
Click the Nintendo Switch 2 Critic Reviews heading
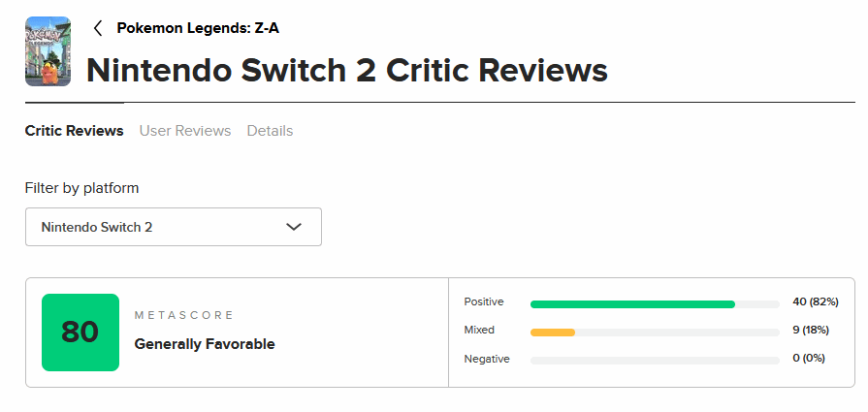coord(347,70)
